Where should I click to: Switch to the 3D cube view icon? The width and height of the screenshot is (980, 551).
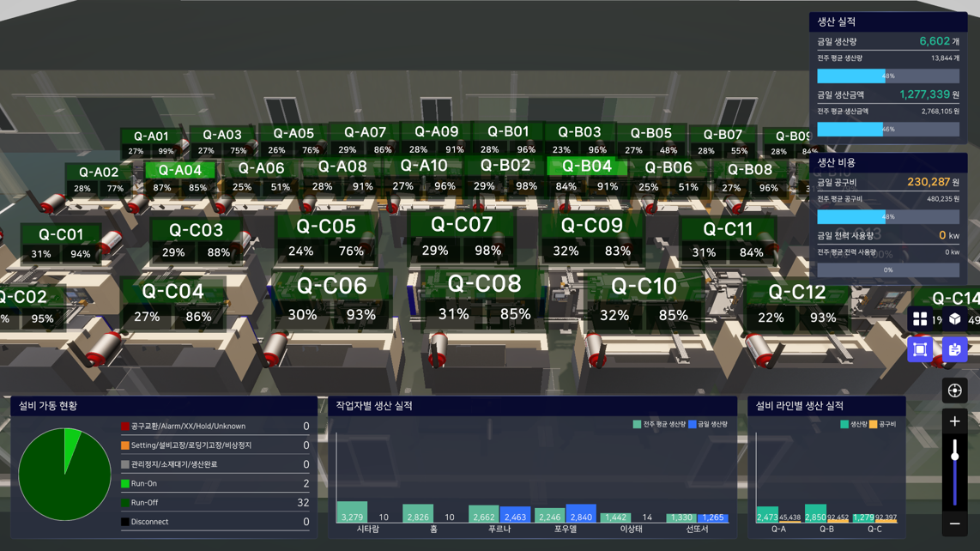pos(955,319)
